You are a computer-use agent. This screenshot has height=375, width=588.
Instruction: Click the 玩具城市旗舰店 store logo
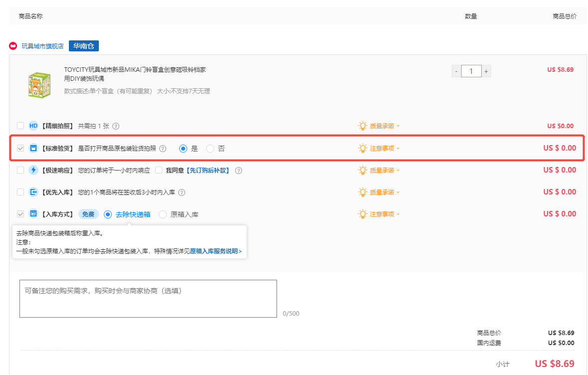(x=12, y=45)
